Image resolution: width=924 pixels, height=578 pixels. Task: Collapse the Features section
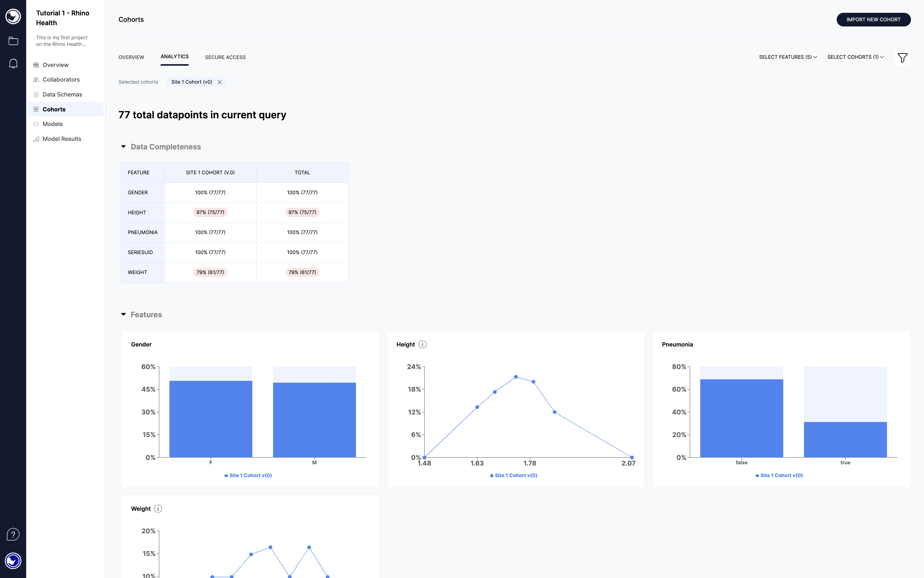point(123,315)
